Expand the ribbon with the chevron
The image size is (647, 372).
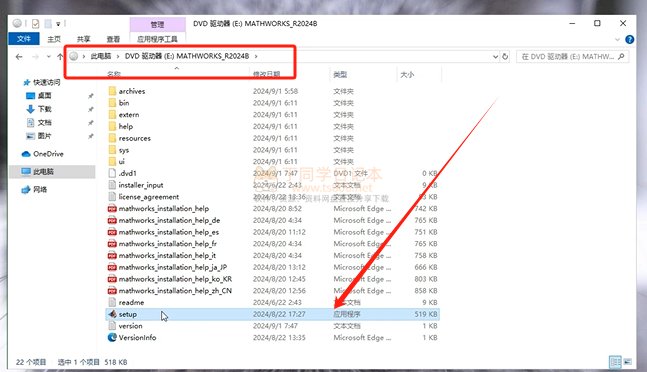617,40
